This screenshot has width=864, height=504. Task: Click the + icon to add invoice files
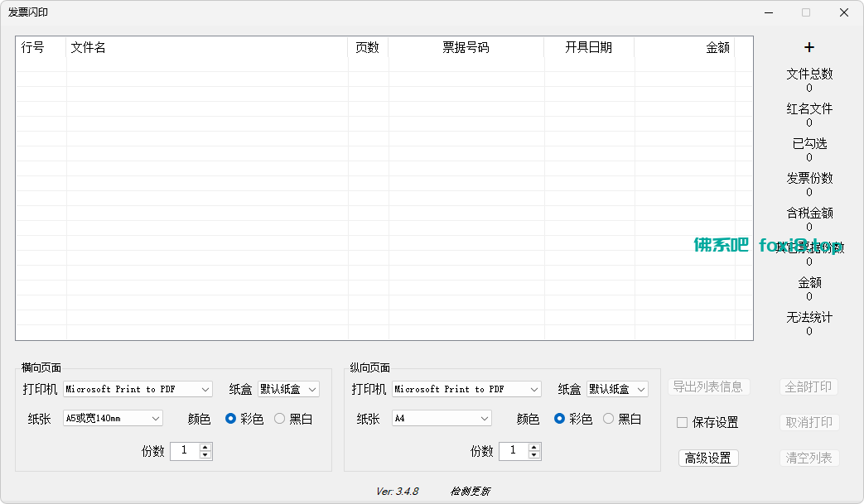(808, 47)
